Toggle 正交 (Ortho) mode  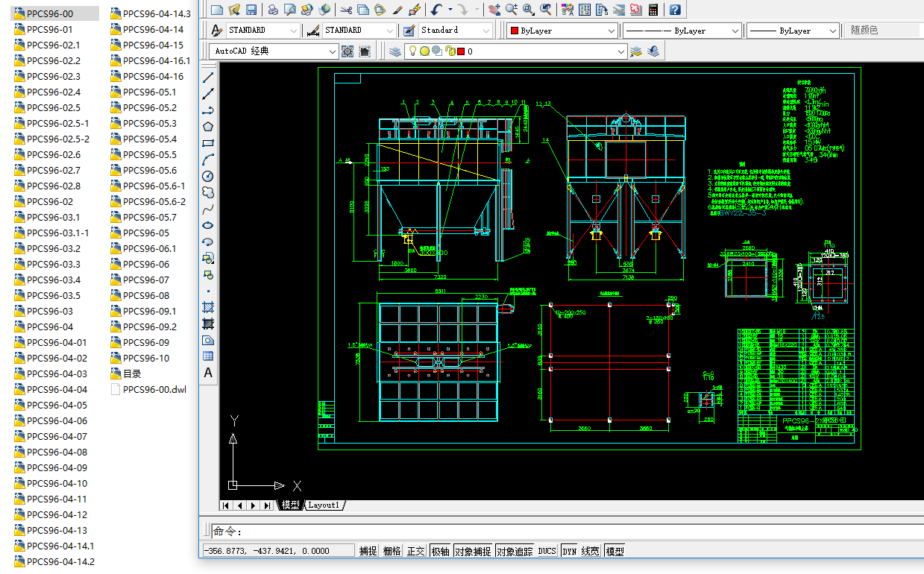point(415,551)
